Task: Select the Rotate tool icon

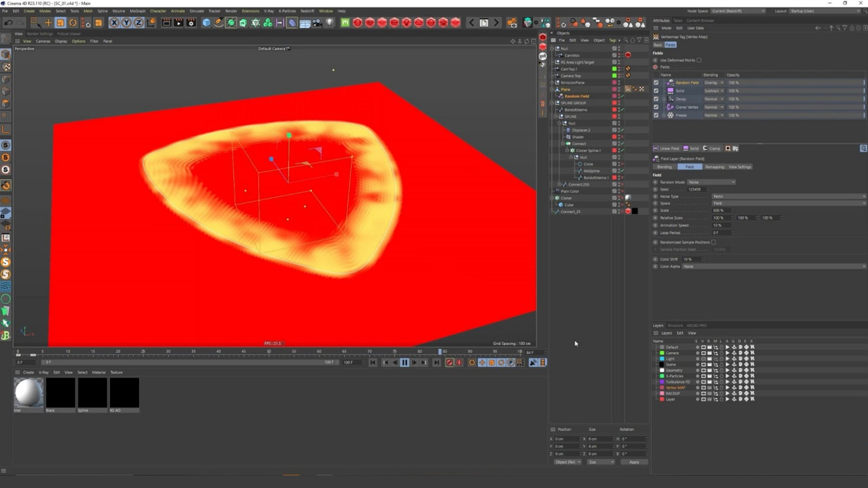Action: click(73, 23)
